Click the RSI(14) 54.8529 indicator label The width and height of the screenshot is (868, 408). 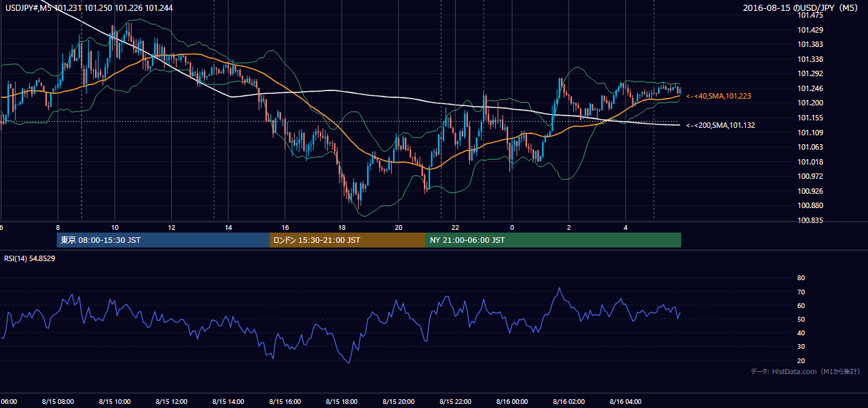pos(30,258)
